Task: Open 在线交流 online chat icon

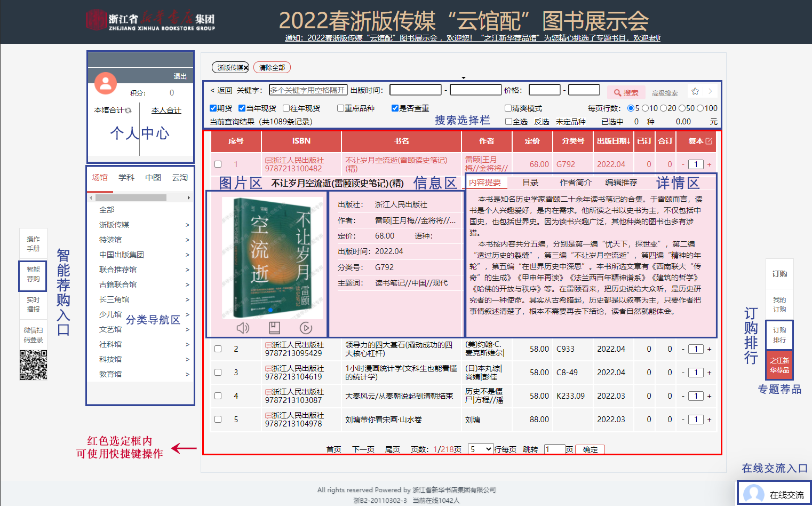Action: click(753, 494)
